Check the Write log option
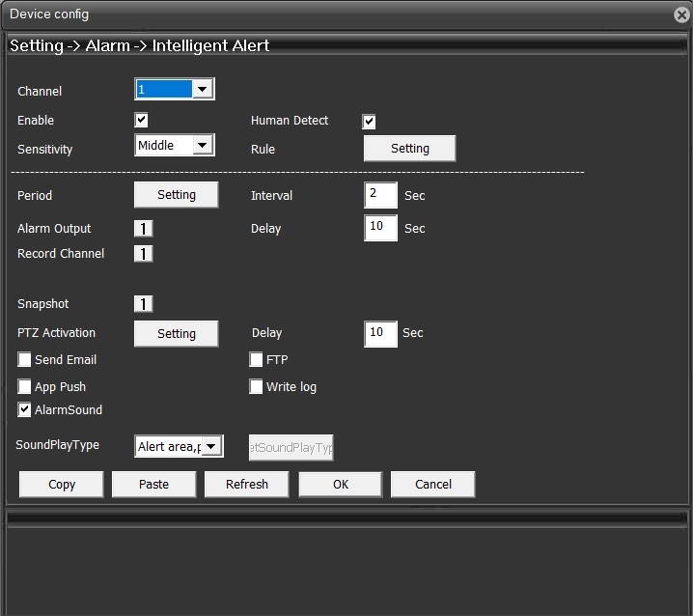The height and width of the screenshot is (616, 693). [257, 387]
